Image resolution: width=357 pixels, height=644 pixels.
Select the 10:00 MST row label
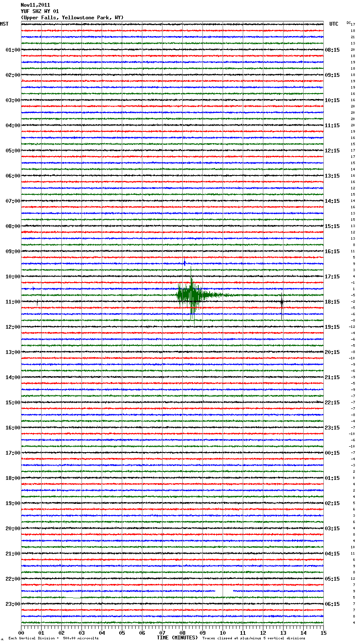[13, 277]
